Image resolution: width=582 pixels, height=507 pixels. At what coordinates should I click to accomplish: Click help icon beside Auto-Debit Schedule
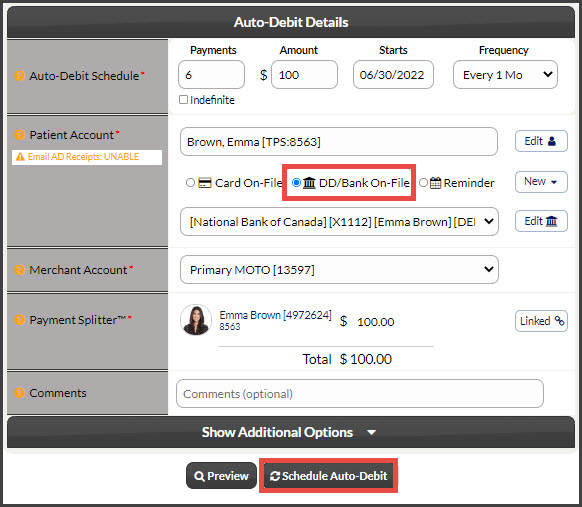(x=19, y=76)
